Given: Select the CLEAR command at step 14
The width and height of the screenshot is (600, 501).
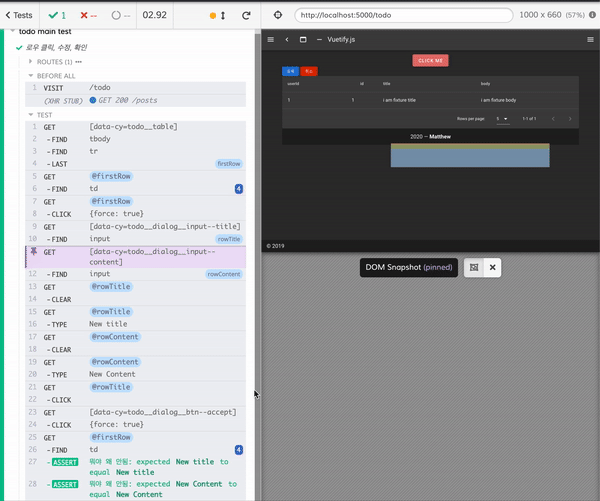Looking at the screenshot, I should click(x=135, y=299).
